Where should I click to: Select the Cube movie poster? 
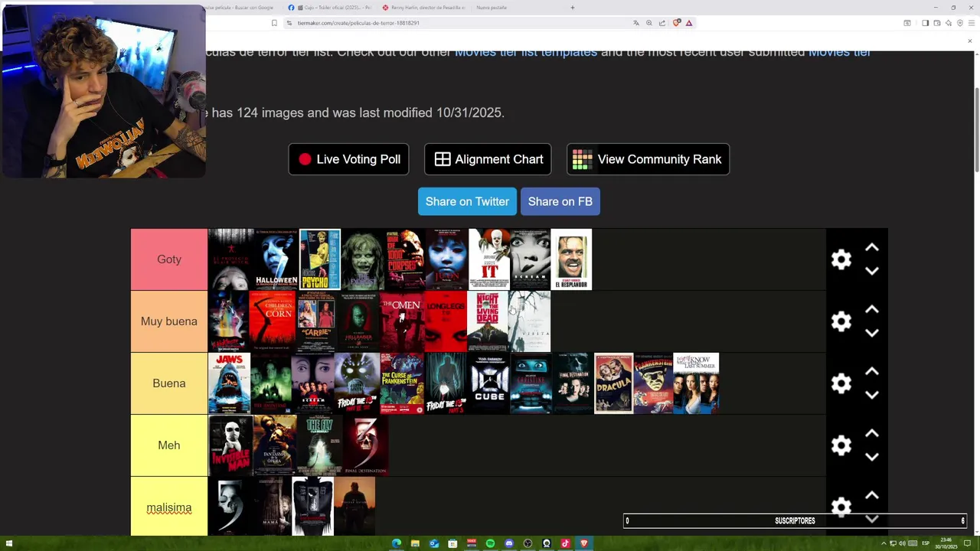[x=489, y=383]
